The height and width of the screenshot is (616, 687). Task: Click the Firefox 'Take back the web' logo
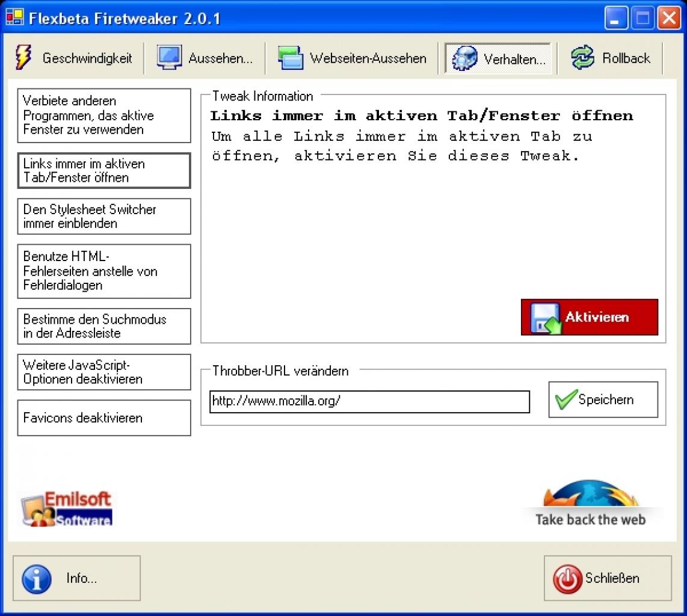[x=590, y=503]
